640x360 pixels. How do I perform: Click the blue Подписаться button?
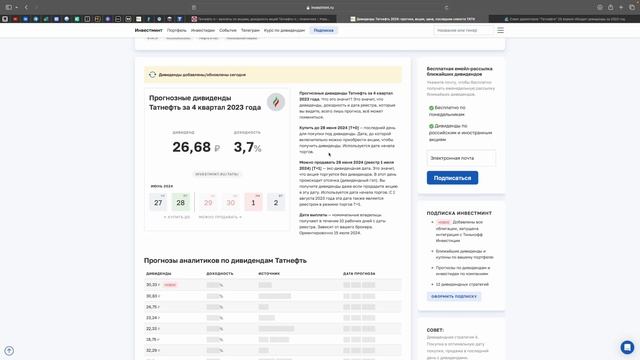click(x=452, y=178)
